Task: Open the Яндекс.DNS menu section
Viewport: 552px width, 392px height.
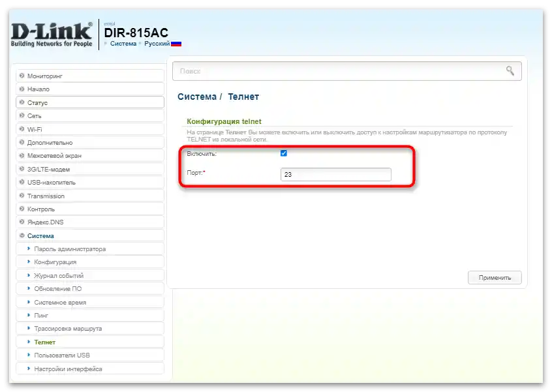Action: coord(90,222)
